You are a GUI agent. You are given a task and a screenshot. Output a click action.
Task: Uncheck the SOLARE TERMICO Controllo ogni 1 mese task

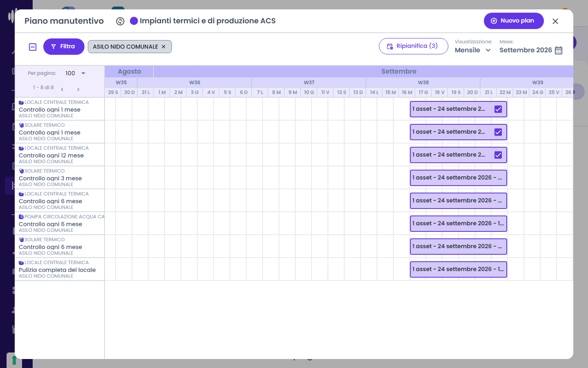click(x=498, y=132)
